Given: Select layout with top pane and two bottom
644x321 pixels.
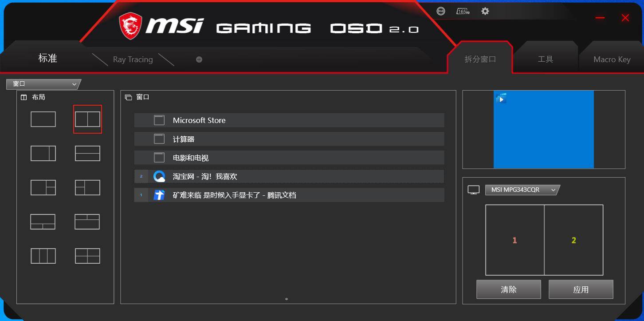Looking at the screenshot, I should click(x=43, y=222).
